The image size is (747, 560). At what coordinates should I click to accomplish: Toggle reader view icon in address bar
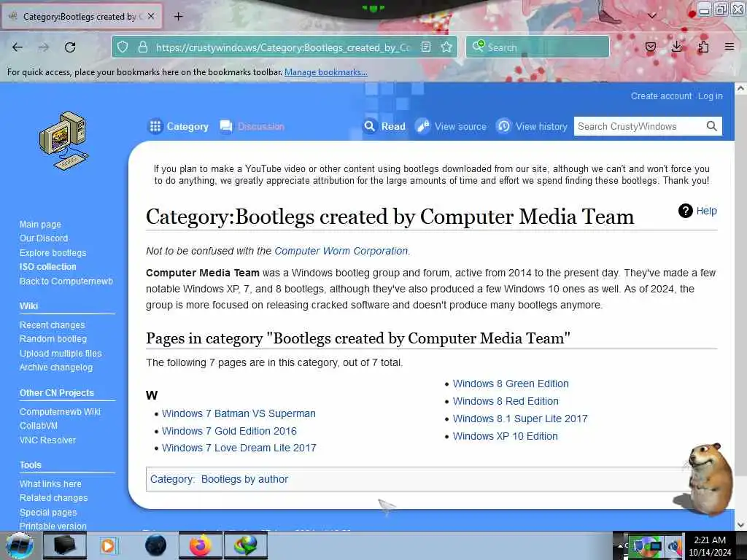pyautogui.click(x=426, y=47)
